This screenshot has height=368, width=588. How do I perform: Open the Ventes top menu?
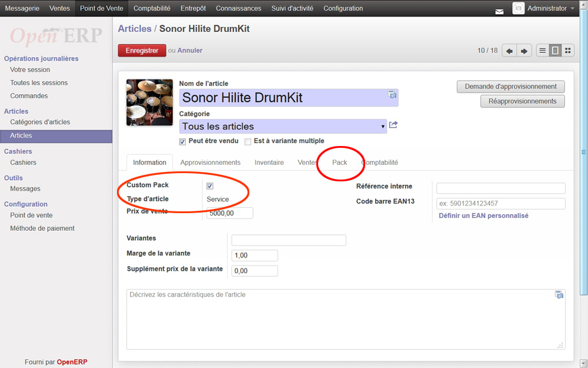point(59,8)
